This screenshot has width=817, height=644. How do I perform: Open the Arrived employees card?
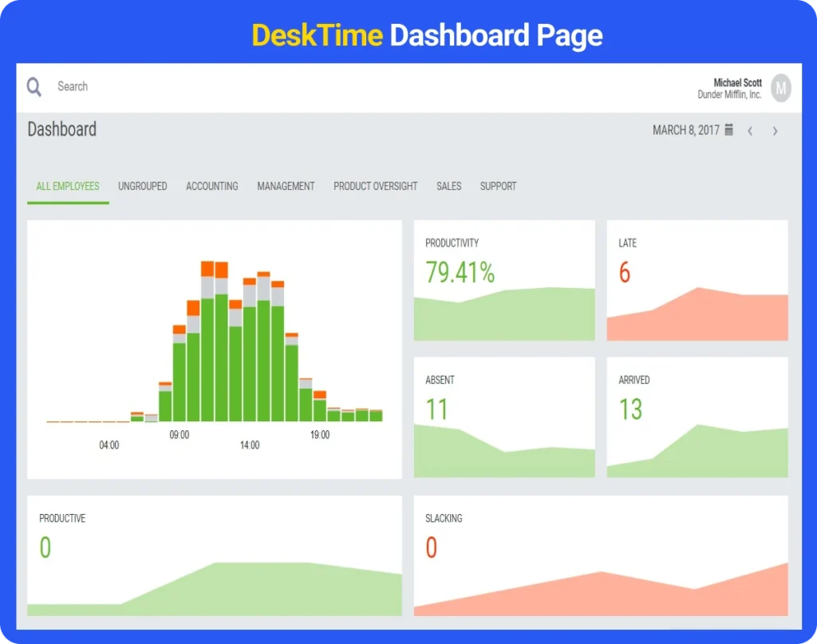pyautogui.click(x=697, y=417)
